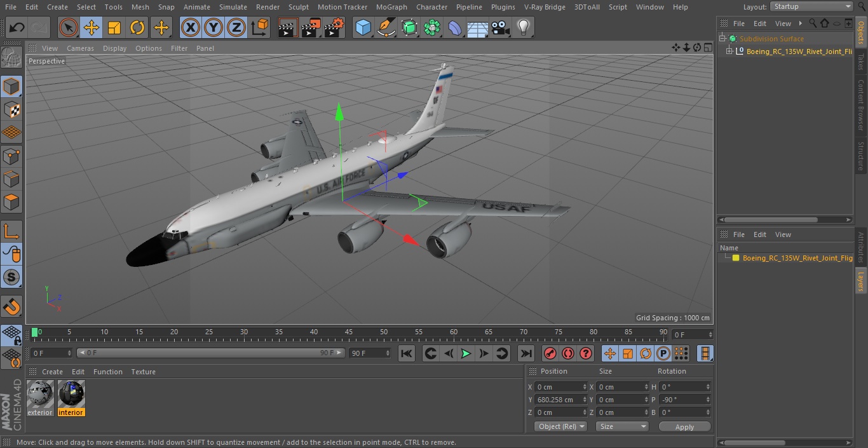Open the spline pen tool

coord(386,27)
